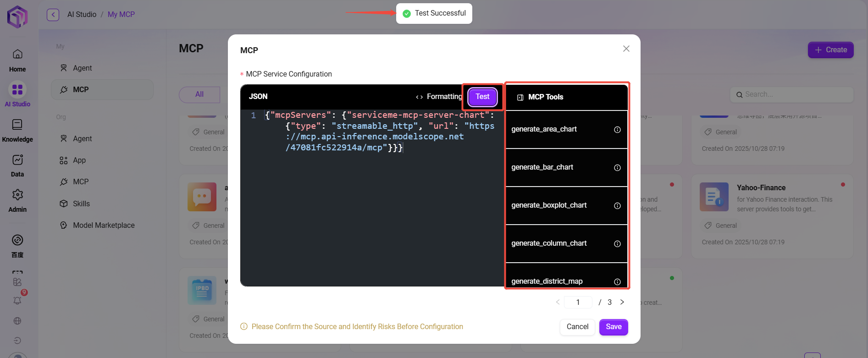Cancel the MCP dialog
Viewport: 868px width, 358px height.
pyautogui.click(x=577, y=327)
